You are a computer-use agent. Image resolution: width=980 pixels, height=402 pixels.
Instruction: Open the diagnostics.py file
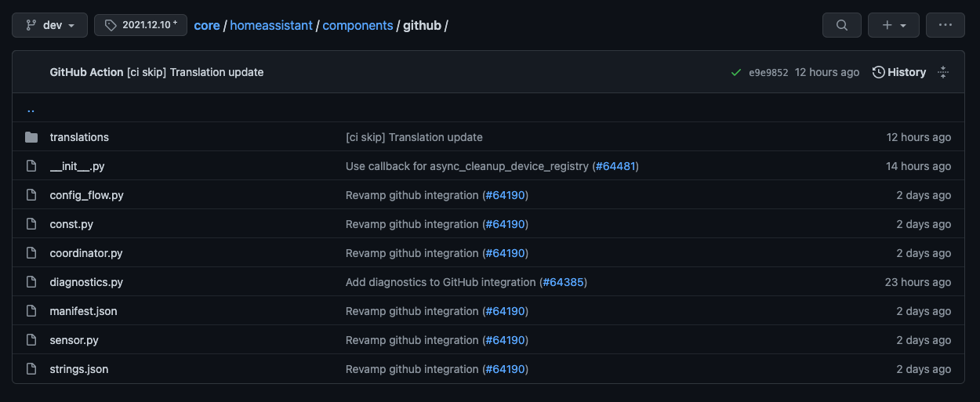click(86, 282)
